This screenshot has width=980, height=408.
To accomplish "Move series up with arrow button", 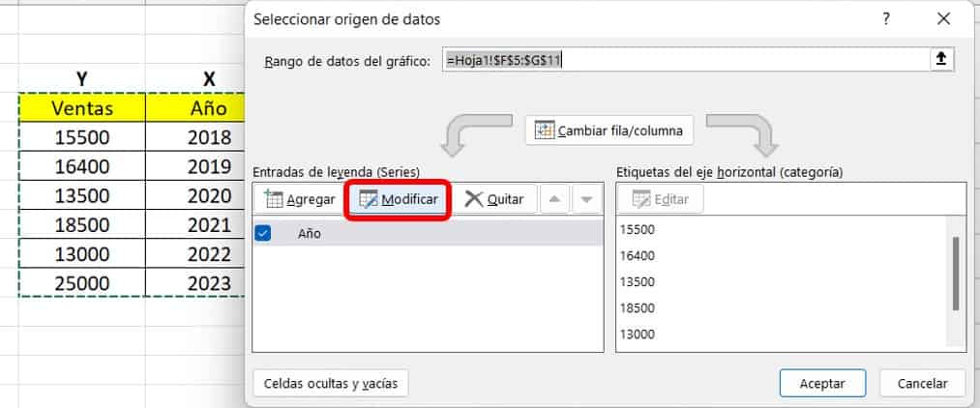I will click(553, 200).
